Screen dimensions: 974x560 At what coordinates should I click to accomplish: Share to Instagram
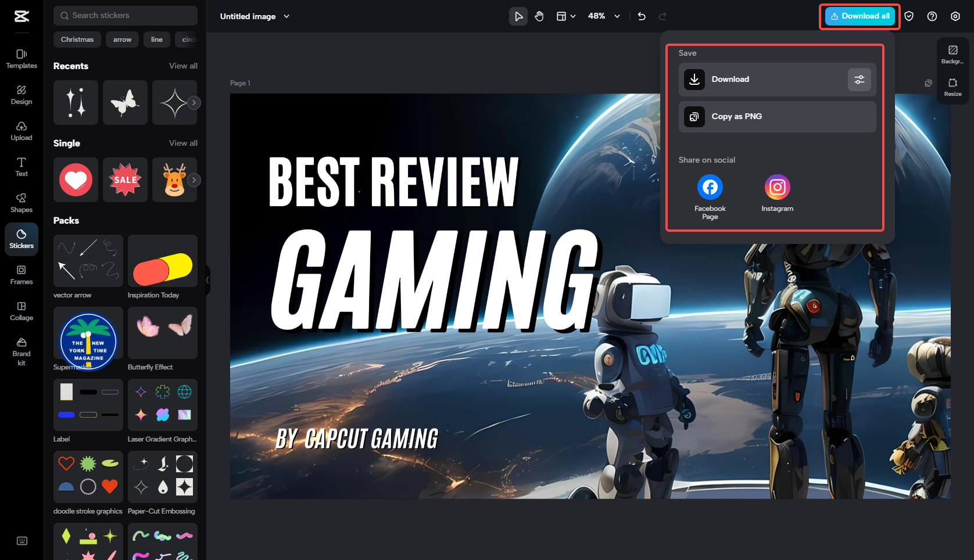[x=777, y=193]
